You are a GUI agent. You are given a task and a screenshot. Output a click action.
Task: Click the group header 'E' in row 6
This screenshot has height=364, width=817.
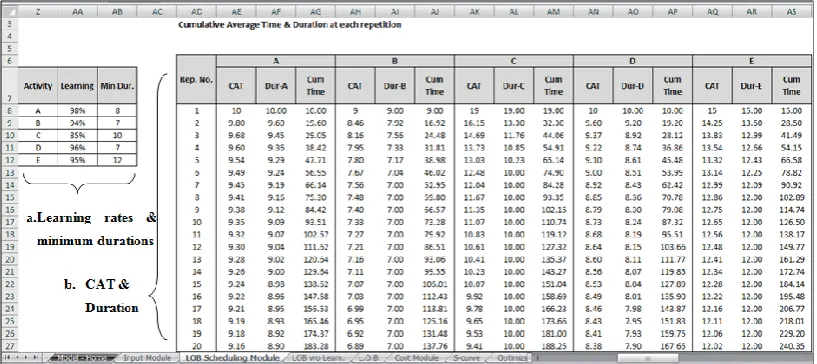(752, 61)
